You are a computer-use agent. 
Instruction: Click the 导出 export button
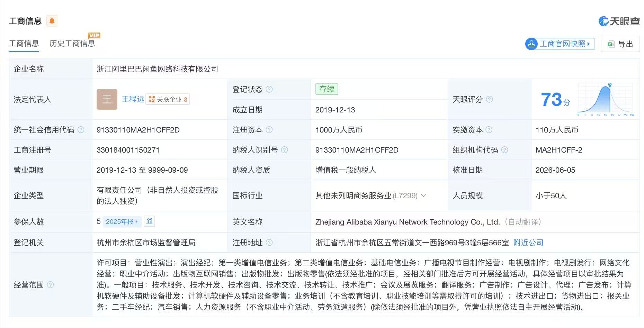click(620, 44)
